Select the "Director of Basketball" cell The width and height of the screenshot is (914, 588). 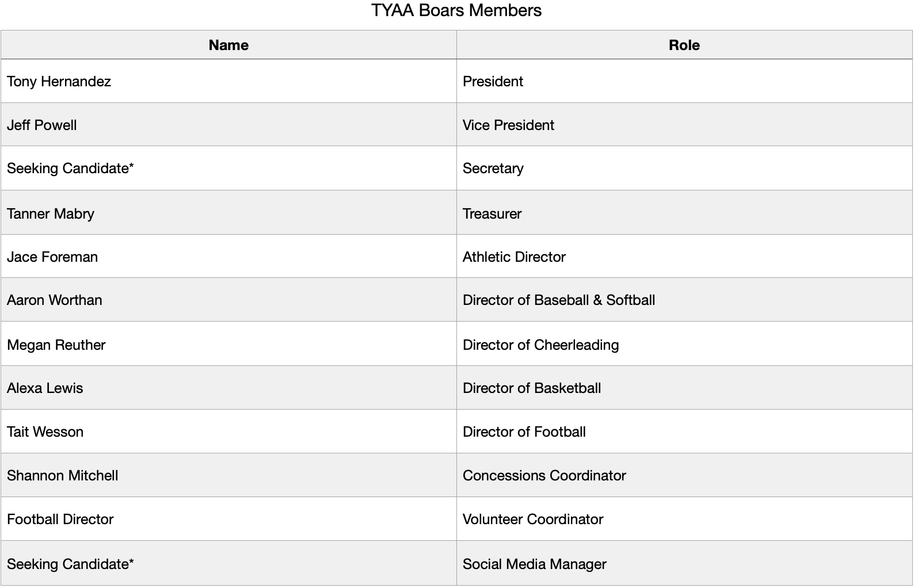click(x=532, y=388)
